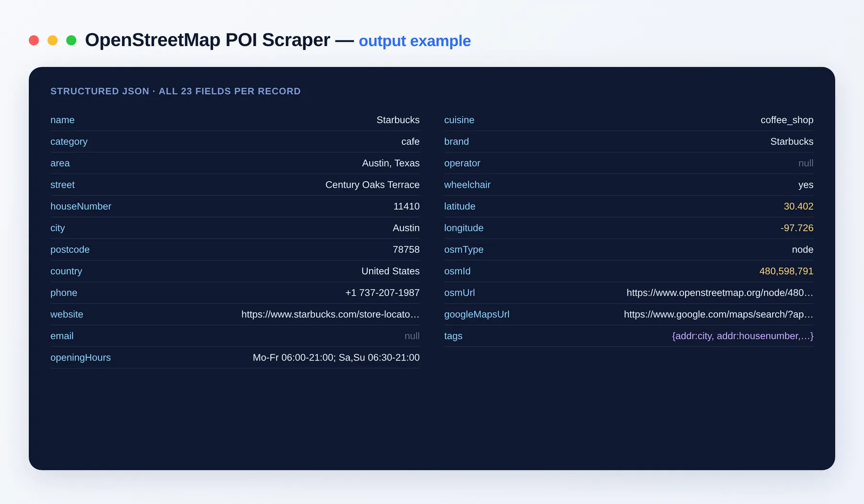Select the 'street' field label
This screenshot has width=864, height=504.
[x=62, y=185]
